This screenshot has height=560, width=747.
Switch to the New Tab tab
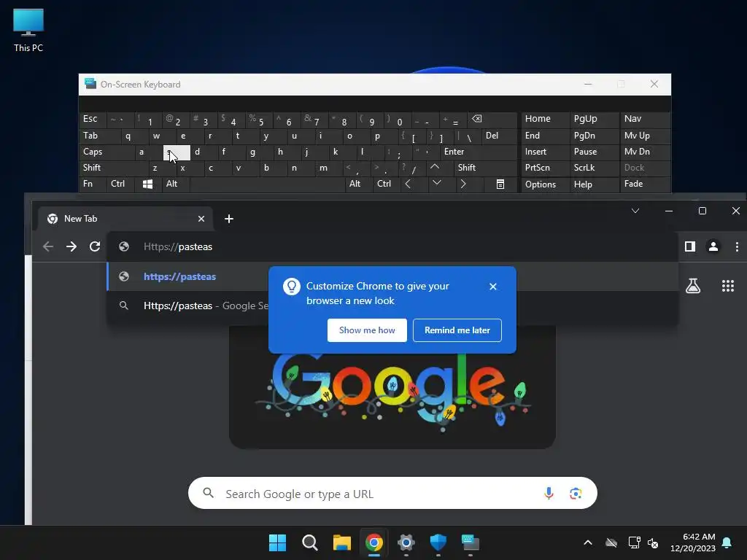(124, 219)
